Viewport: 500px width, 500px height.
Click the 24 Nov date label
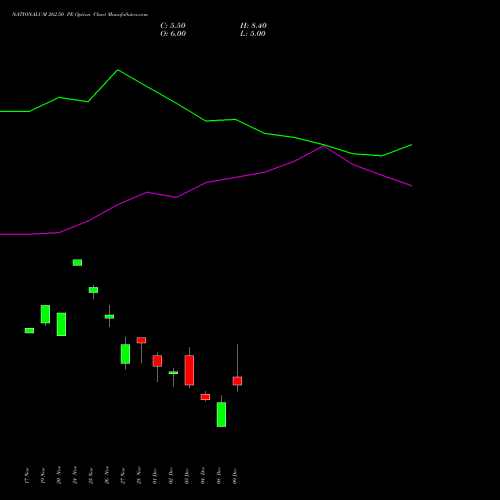click(x=75, y=476)
